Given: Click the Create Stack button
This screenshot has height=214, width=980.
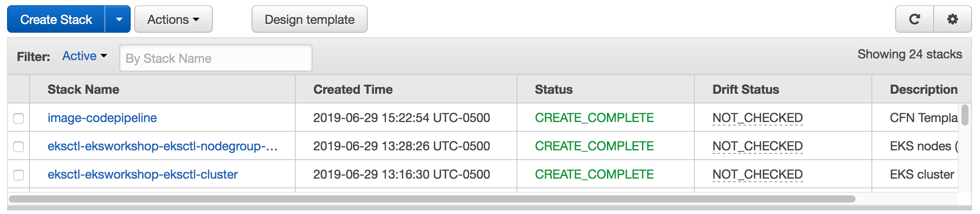Looking at the screenshot, I should (x=56, y=19).
